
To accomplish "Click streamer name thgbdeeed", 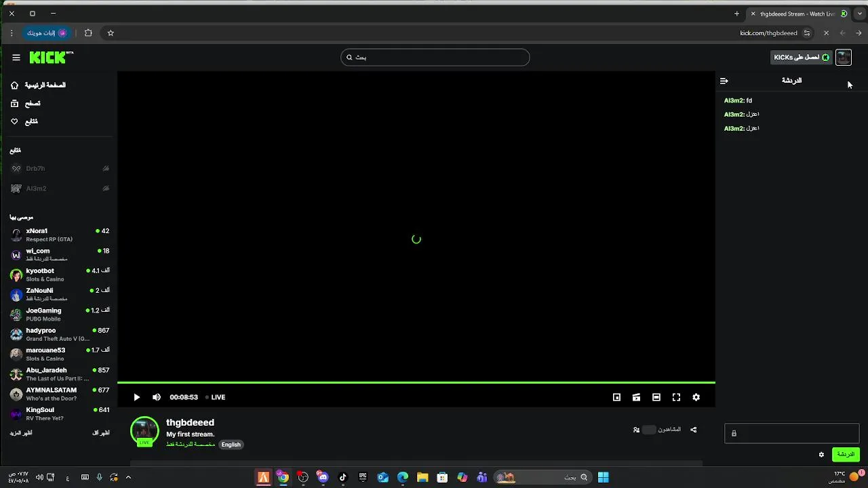I will tap(190, 422).
